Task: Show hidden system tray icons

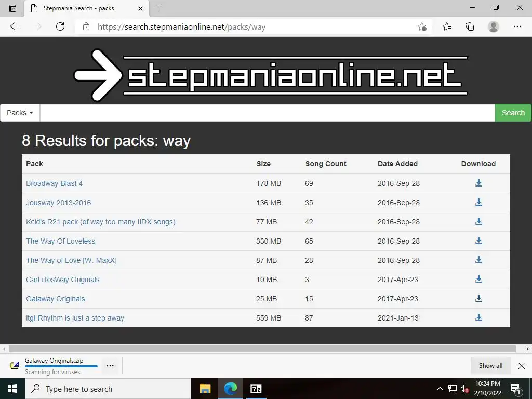Action: (x=440, y=389)
